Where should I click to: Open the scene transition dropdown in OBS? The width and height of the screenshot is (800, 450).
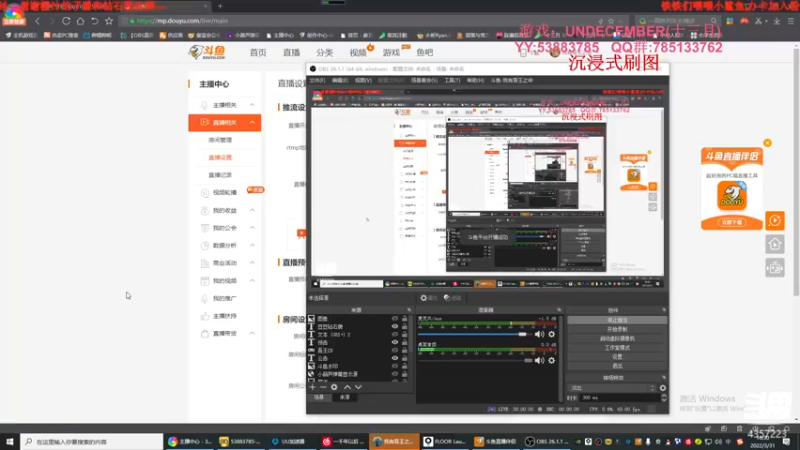pyautogui.click(x=612, y=388)
